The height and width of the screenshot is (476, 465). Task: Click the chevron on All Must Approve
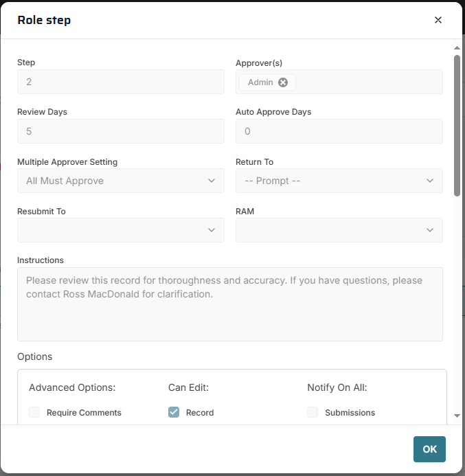coord(212,181)
